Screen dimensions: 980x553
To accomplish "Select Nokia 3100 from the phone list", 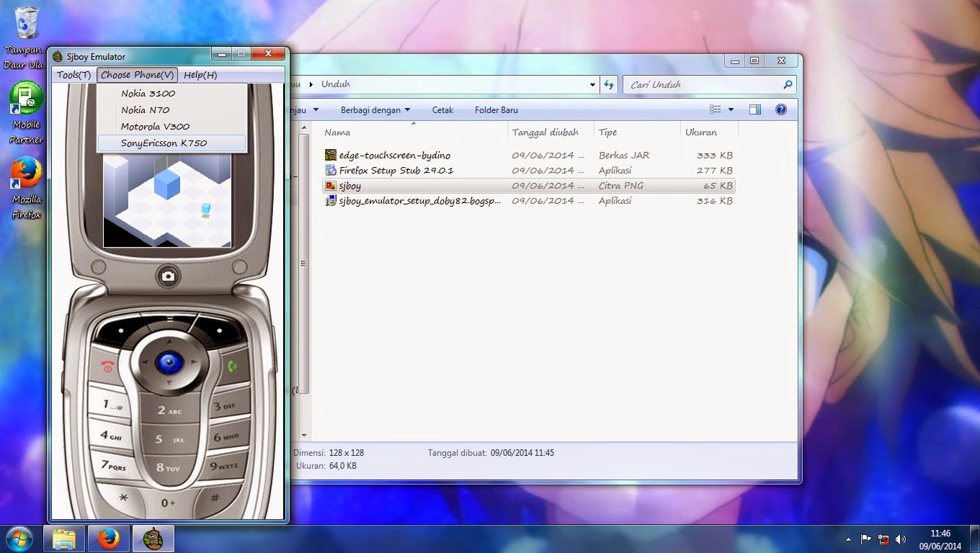I will 171,93.
